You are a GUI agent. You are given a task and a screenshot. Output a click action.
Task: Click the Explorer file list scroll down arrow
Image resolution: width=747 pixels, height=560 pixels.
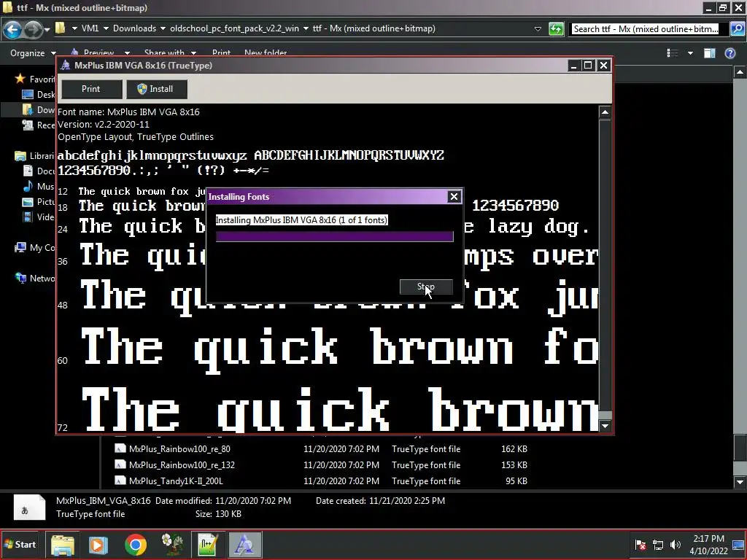[740, 482]
